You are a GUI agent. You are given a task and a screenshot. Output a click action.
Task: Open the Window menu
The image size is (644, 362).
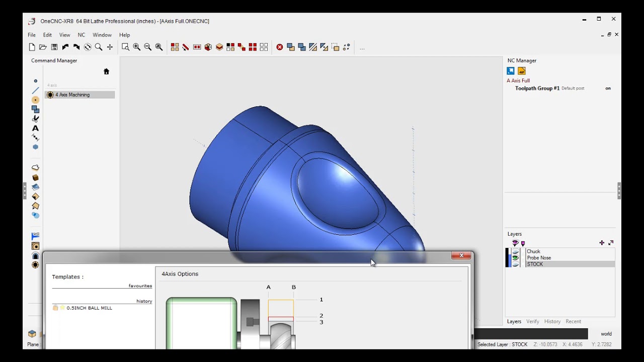pos(102,35)
